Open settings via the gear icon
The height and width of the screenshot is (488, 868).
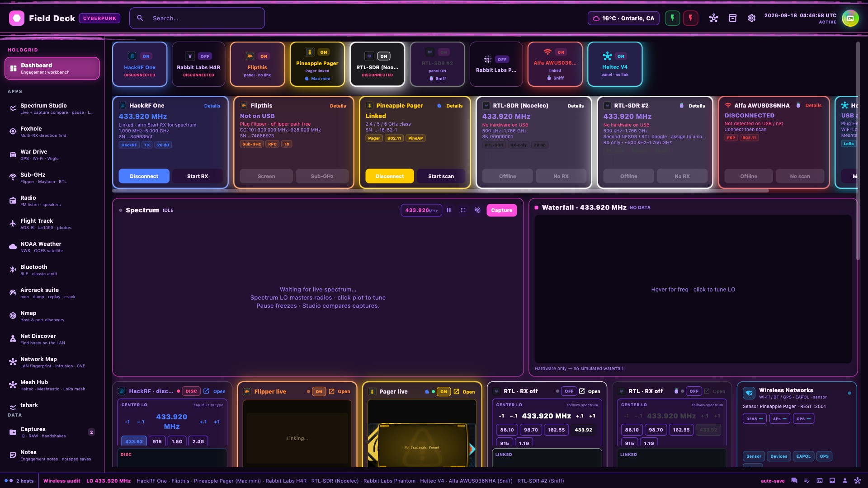tap(751, 18)
